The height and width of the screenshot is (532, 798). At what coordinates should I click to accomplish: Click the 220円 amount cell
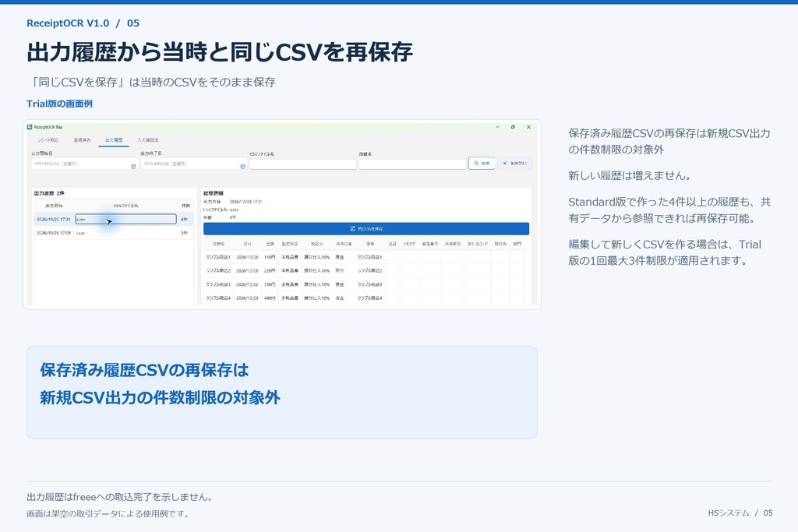(270, 271)
